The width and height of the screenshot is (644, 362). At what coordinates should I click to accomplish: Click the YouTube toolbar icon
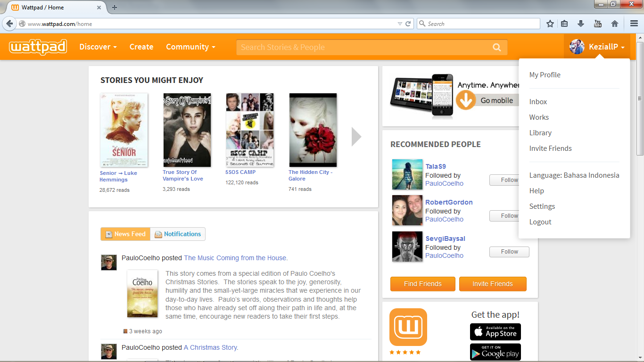click(598, 24)
